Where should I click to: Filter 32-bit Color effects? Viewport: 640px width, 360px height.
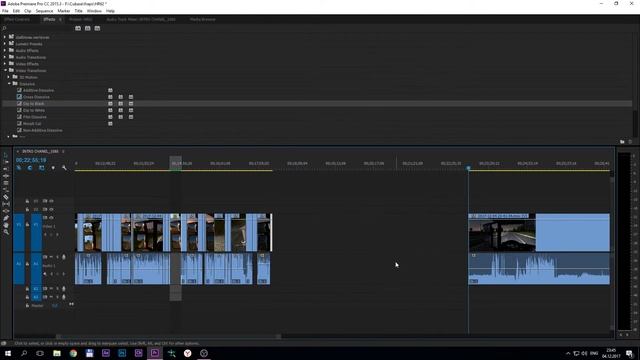(x=87, y=28)
